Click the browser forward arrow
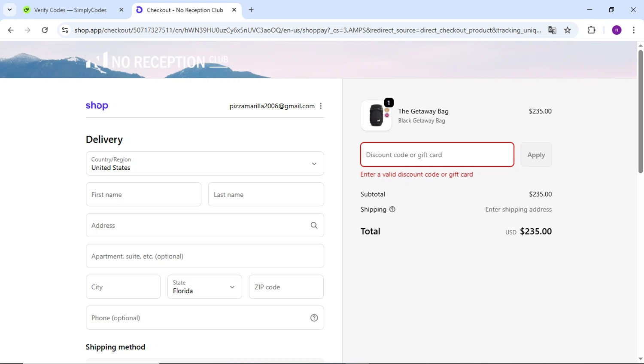 coord(27,30)
